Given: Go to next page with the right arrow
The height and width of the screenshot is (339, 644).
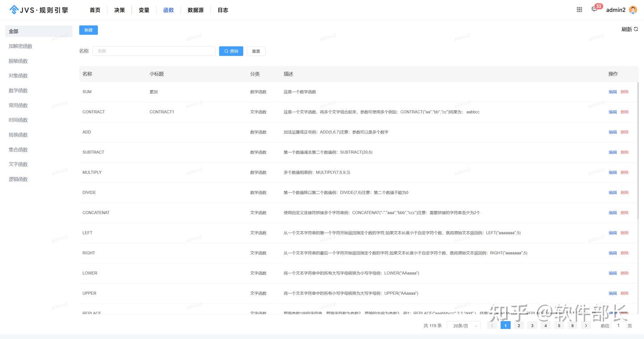Looking at the screenshot, I should 586,326.
